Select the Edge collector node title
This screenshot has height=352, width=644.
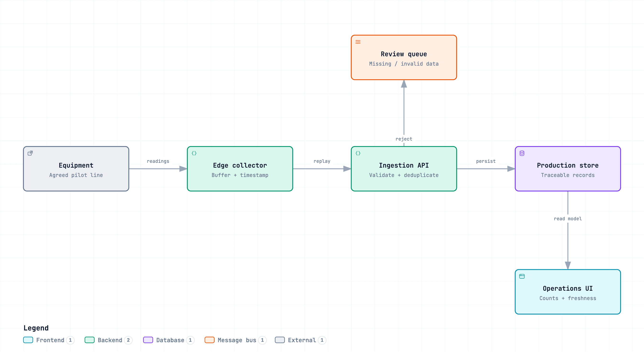(240, 165)
